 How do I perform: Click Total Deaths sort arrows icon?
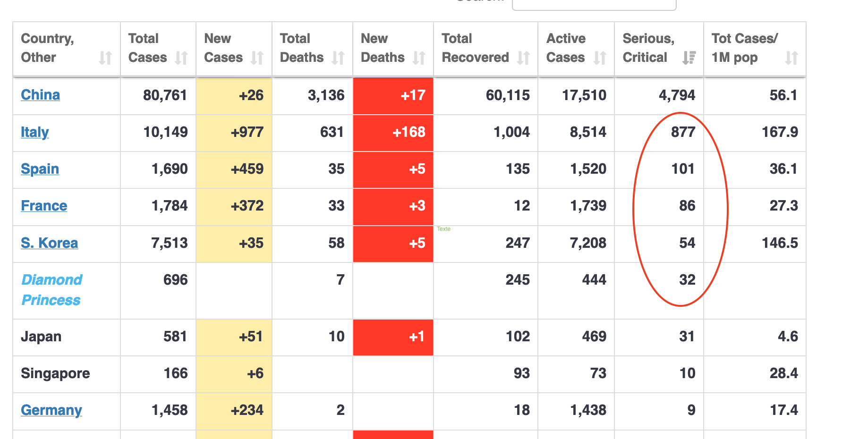[338, 58]
